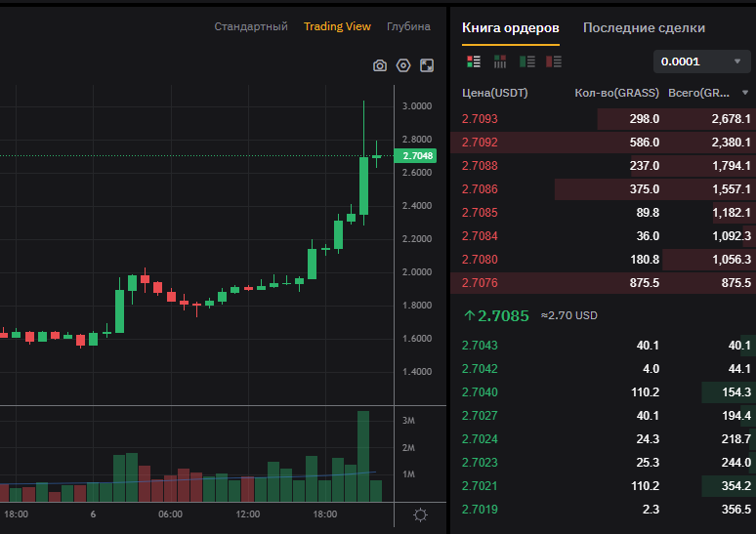756x534 pixels.
Task: Select bid price 2.7021
Action: (x=480, y=486)
